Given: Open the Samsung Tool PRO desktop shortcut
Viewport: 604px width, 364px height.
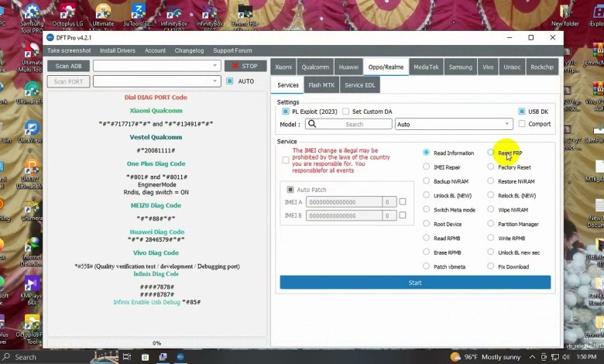Looking at the screenshot, I should (x=32, y=16).
